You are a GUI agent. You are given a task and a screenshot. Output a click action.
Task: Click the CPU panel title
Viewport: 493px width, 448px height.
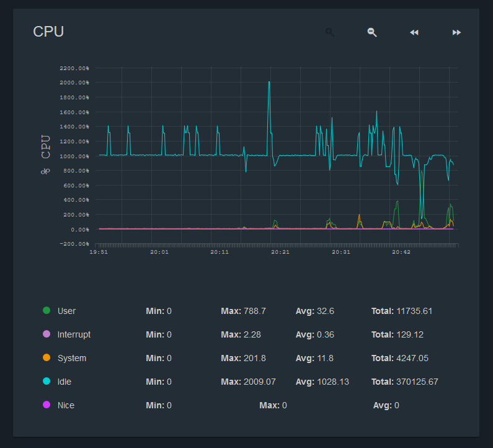coord(48,32)
